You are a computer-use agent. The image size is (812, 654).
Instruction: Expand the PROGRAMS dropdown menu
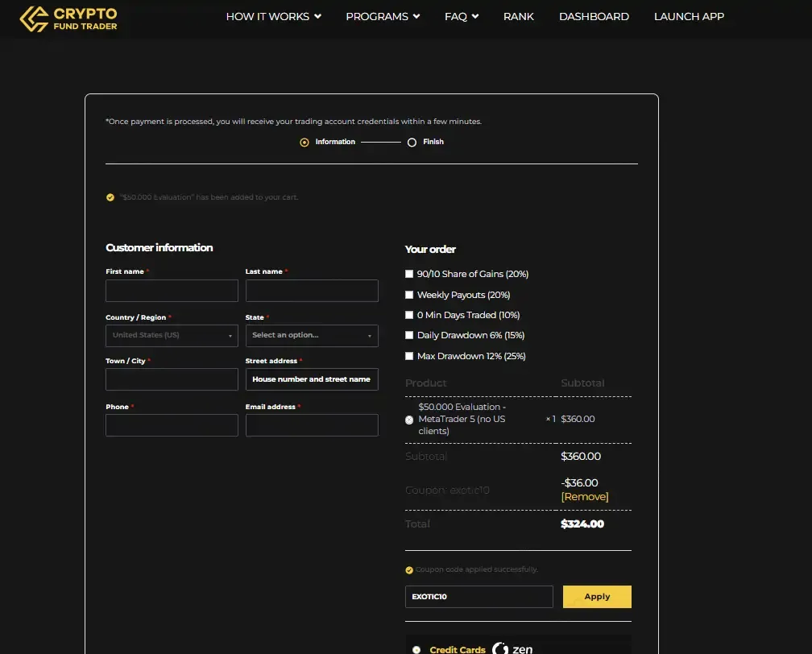click(x=383, y=16)
